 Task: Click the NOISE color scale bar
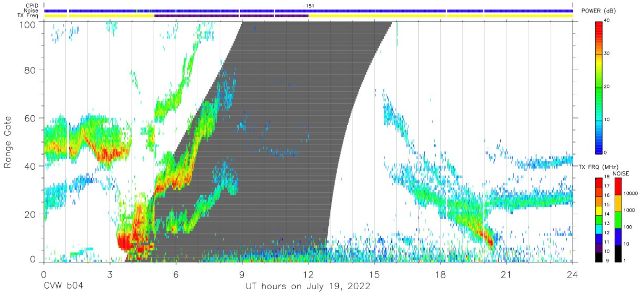click(x=618, y=219)
